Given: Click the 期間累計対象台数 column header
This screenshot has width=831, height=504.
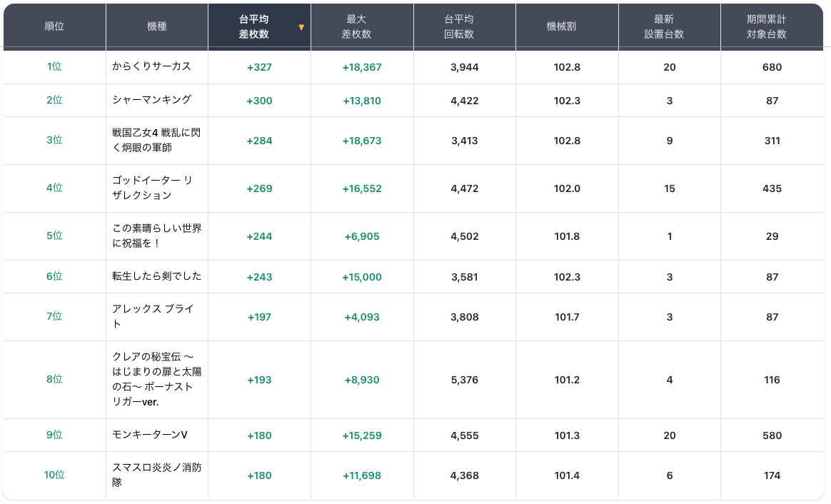Looking at the screenshot, I should pos(772,26).
